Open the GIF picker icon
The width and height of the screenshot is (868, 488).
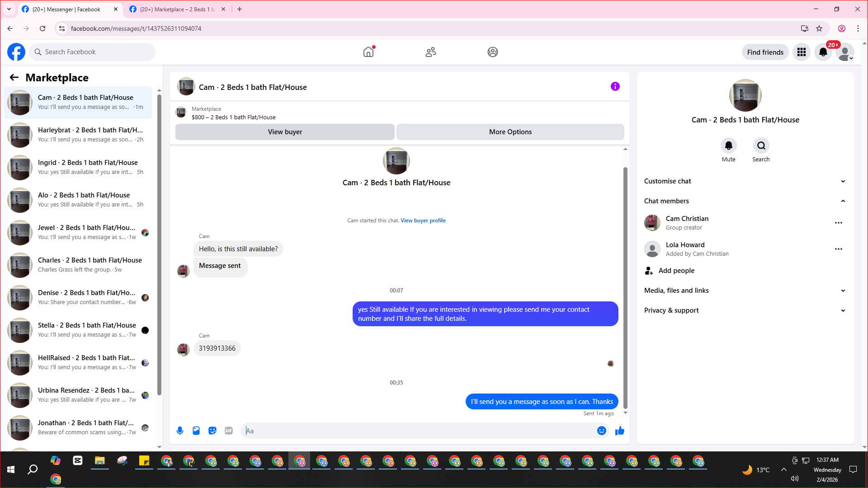(x=229, y=431)
